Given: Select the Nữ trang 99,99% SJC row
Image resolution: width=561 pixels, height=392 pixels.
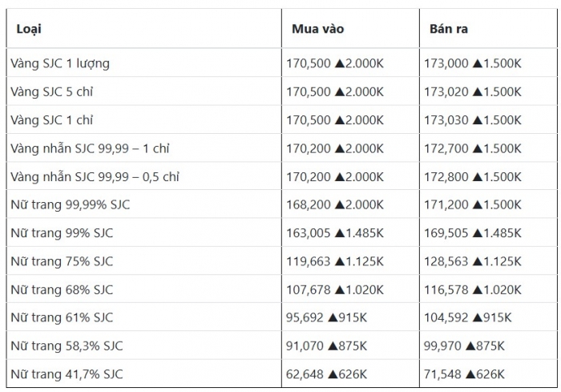Looking at the screenshot, I should [70, 205].
